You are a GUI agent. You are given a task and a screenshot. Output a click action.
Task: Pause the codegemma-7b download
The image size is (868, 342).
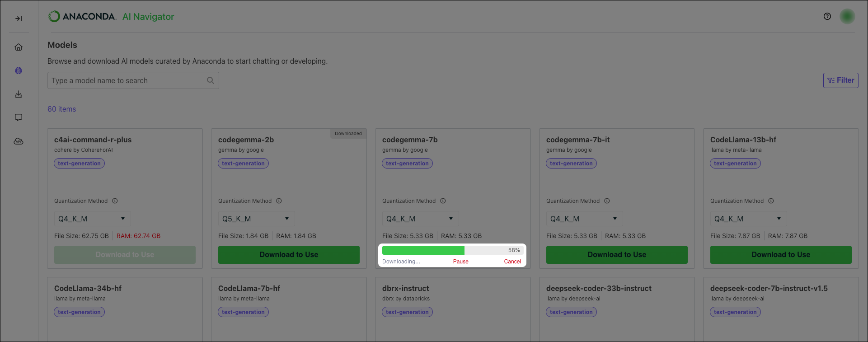461,262
